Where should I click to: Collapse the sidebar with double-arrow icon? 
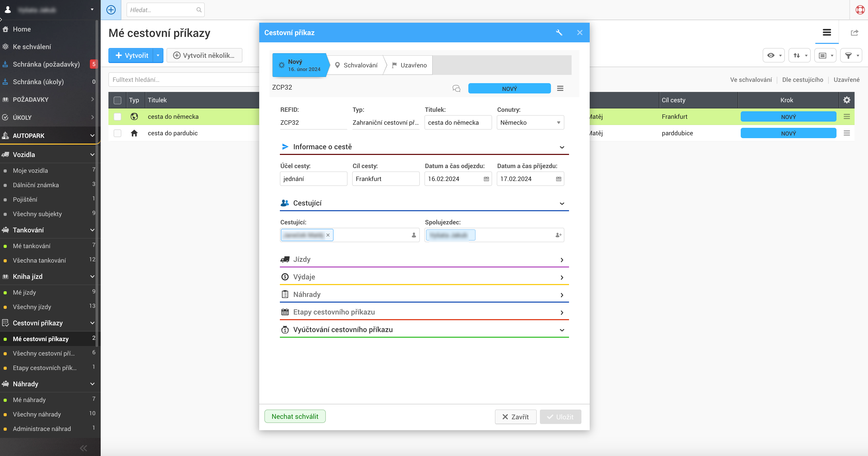[83, 448]
